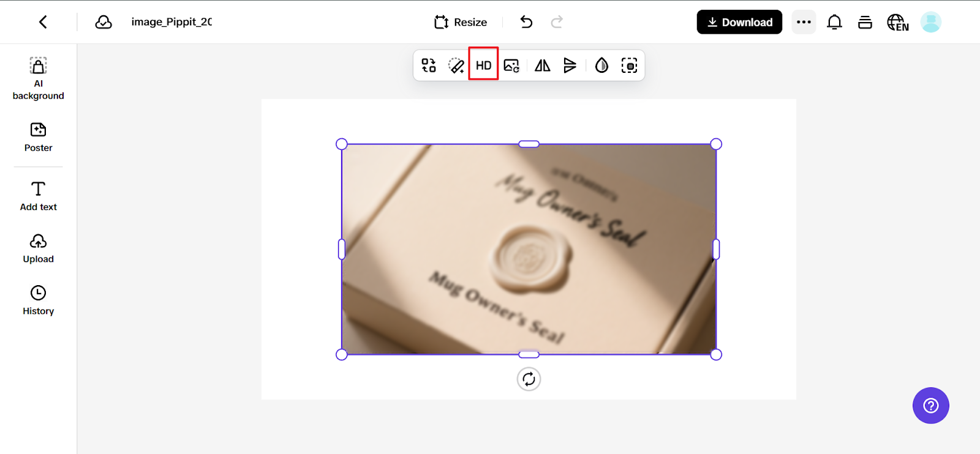980x454 pixels.
Task: Open the user profile avatar menu
Action: pos(930,23)
